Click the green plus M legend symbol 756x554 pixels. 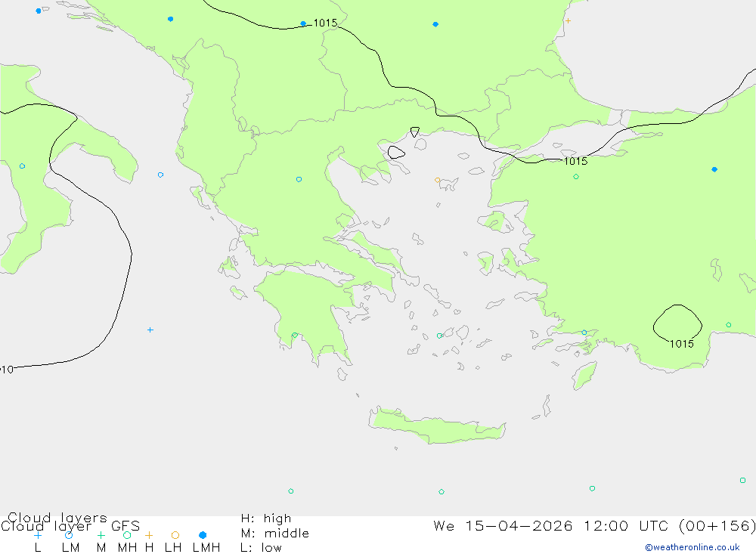101,535
